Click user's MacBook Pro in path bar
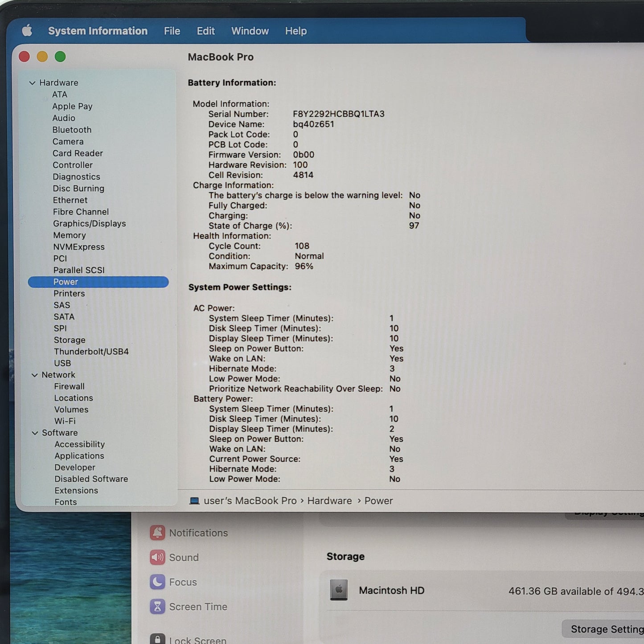 (x=250, y=501)
